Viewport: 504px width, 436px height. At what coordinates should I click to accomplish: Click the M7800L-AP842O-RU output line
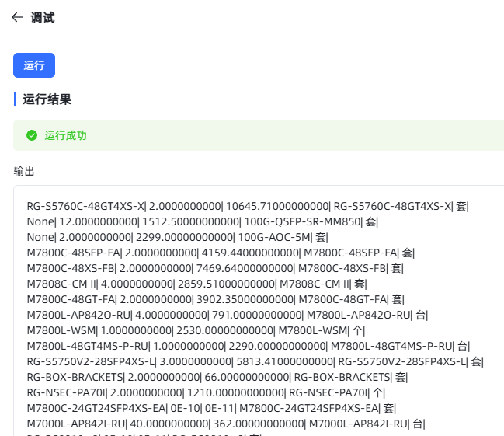[228, 315]
